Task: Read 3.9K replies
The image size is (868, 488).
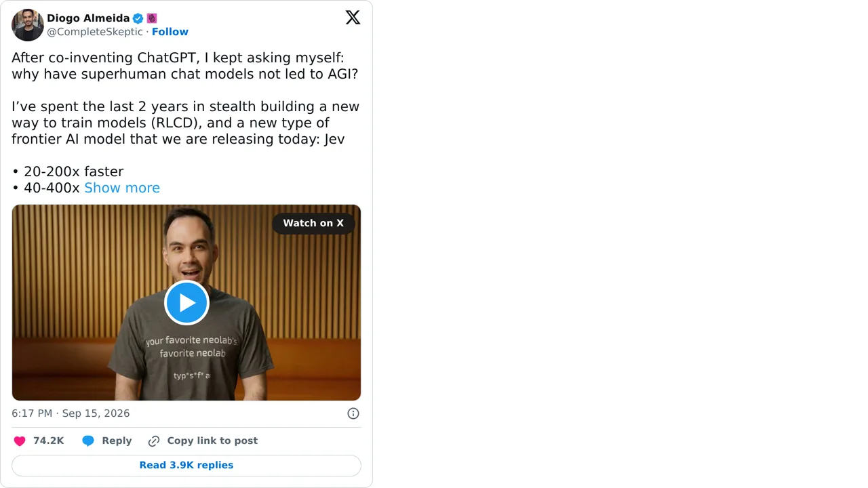Action: pyautogui.click(x=186, y=465)
